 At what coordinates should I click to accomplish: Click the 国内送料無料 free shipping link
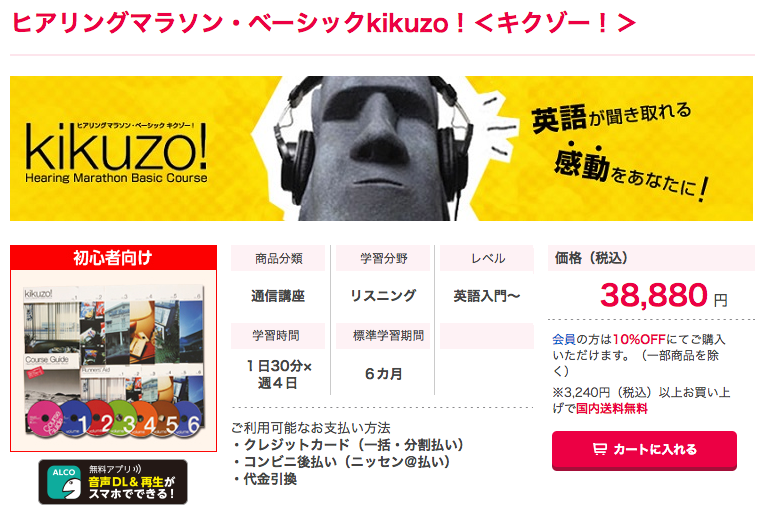tap(611, 409)
